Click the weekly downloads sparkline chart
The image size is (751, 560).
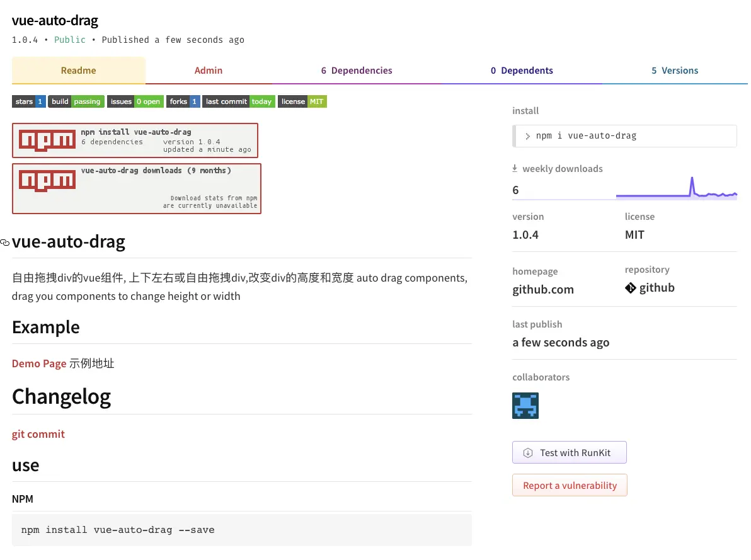click(x=676, y=188)
